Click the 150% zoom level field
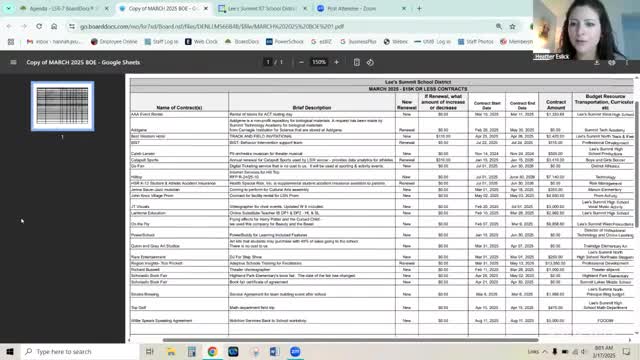 click(319, 62)
